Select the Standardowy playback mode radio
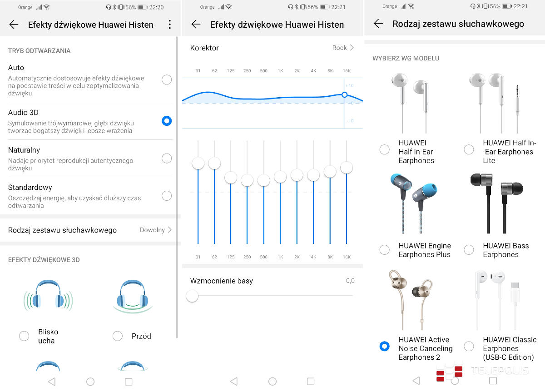Image resolution: width=545 pixels, height=392 pixels. [167, 196]
